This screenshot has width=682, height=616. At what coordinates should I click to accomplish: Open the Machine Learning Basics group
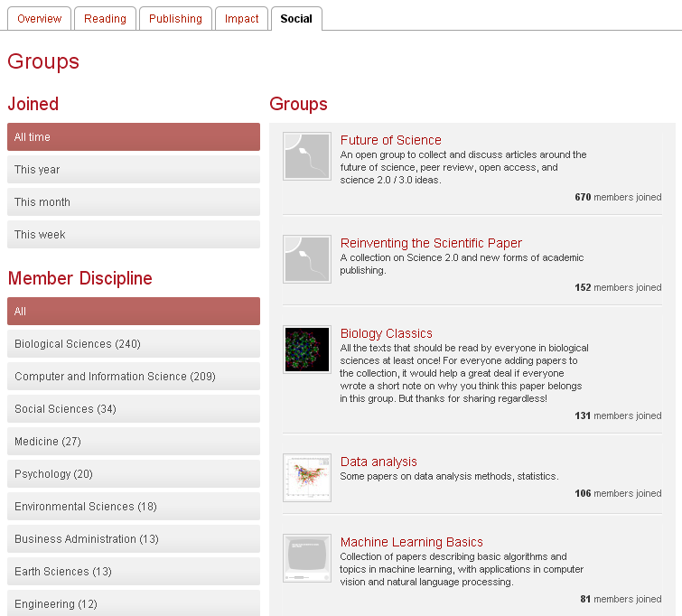tap(412, 542)
